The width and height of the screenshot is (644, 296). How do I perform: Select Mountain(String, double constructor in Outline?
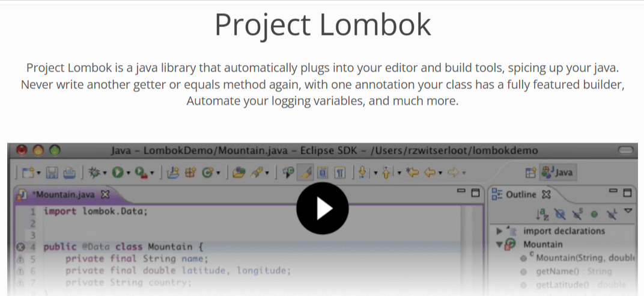point(585,258)
